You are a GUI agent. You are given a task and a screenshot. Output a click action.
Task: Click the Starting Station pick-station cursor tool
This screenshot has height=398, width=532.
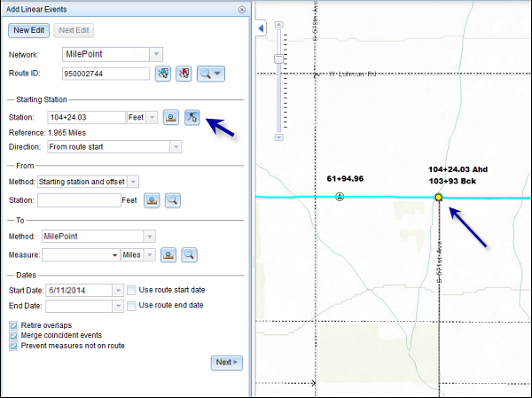point(192,117)
